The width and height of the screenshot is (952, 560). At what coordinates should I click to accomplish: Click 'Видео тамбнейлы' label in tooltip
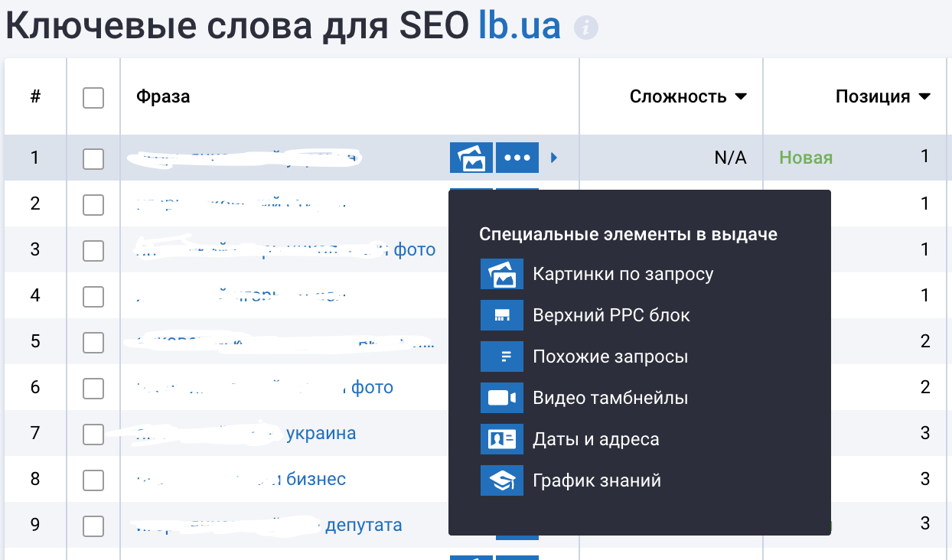(611, 398)
